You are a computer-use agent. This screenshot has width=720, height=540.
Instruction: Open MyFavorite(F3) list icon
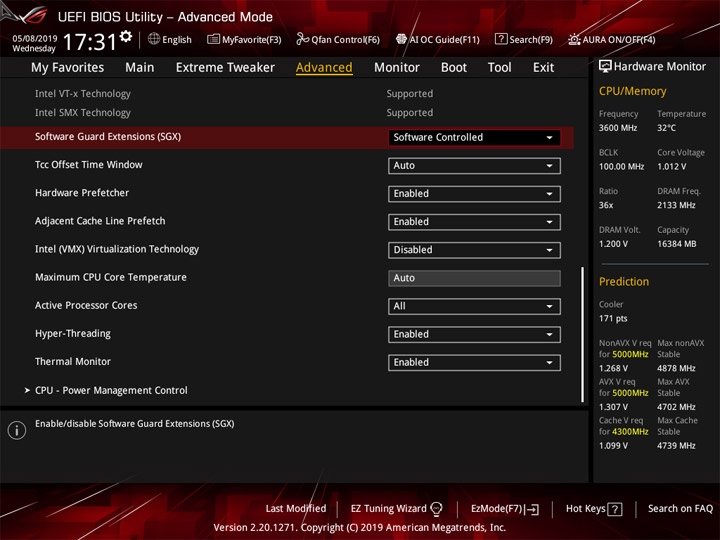213,39
